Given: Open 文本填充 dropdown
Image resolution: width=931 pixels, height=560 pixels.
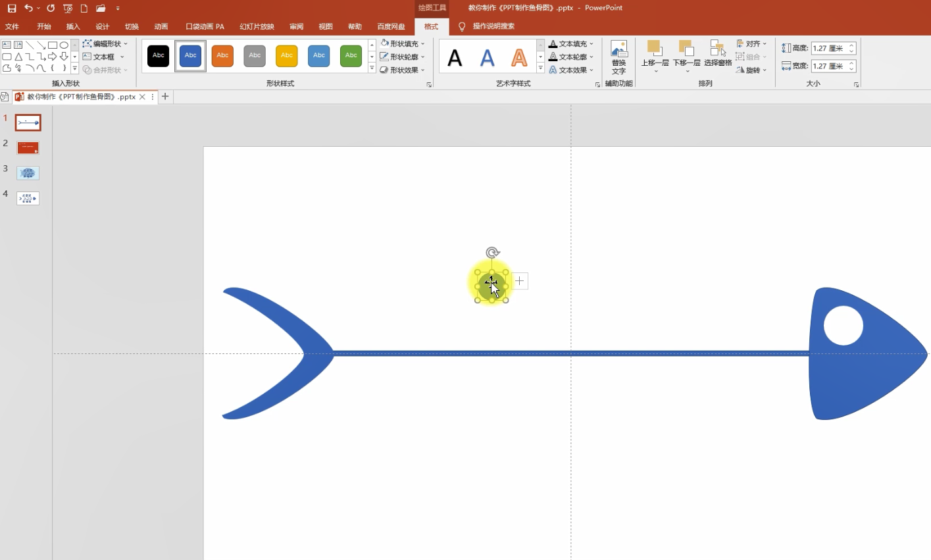Looking at the screenshot, I should click(572, 44).
